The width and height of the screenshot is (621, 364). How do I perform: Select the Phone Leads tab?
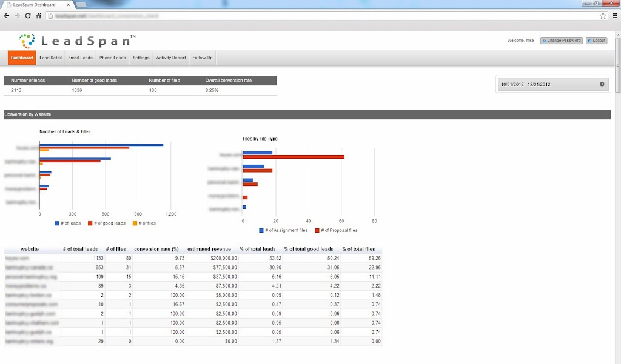tap(112, 58)
